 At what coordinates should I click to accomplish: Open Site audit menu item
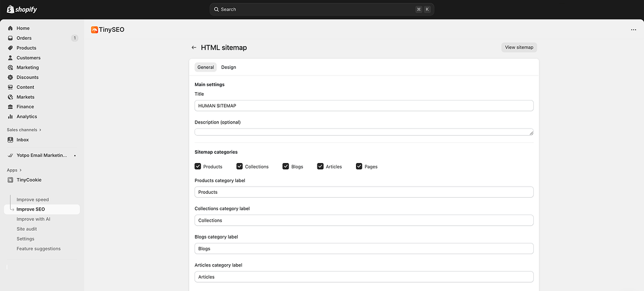click(x=27, y=229)
